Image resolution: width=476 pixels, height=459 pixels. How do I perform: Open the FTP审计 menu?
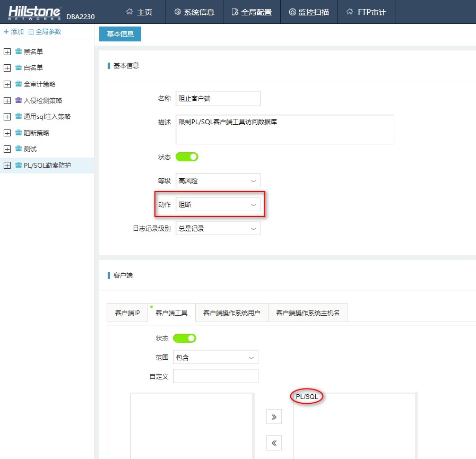point(366,12)
